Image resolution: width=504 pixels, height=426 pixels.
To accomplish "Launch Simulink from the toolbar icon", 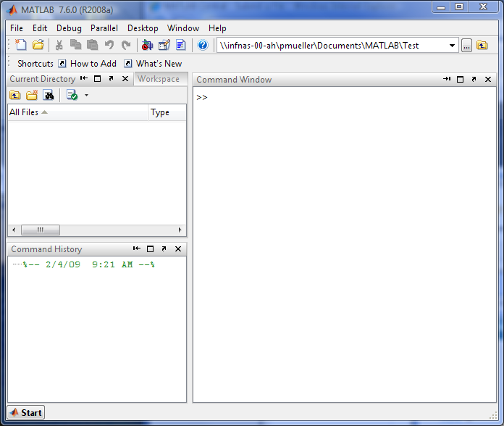I will coord(147,45).
